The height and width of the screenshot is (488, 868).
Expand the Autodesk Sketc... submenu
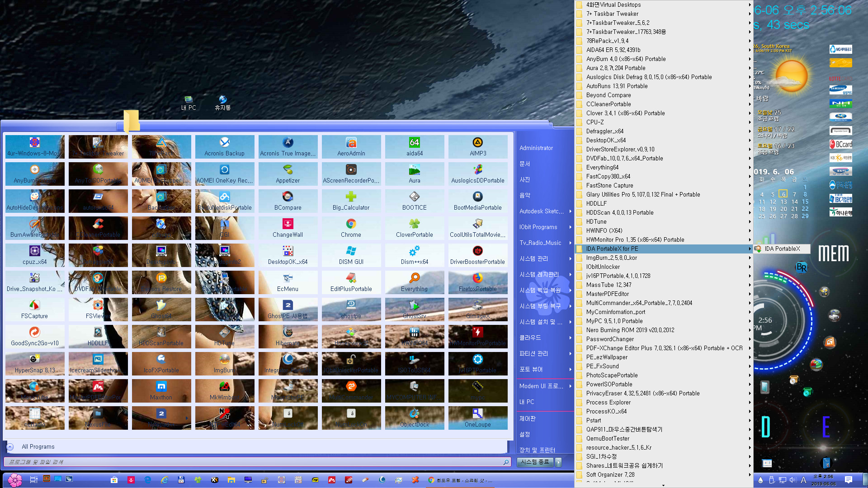coord(545,211)
